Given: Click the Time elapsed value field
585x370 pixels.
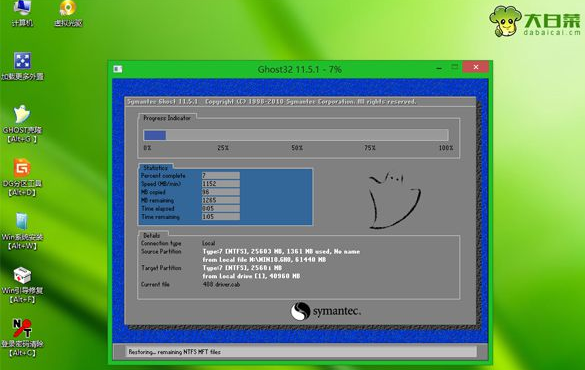Looking at the screenshot, I should point(220,208).
